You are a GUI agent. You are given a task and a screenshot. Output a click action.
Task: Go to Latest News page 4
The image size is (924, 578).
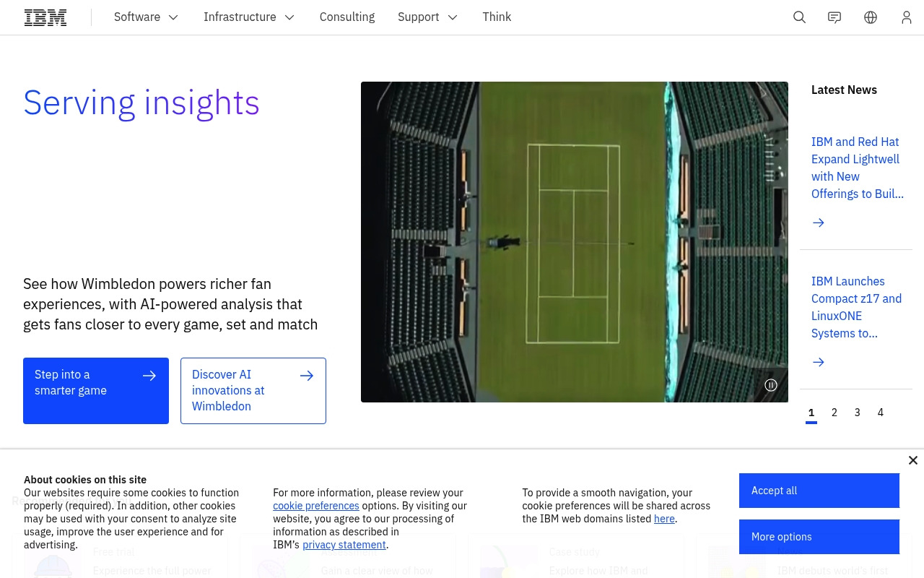click(881, 413)
